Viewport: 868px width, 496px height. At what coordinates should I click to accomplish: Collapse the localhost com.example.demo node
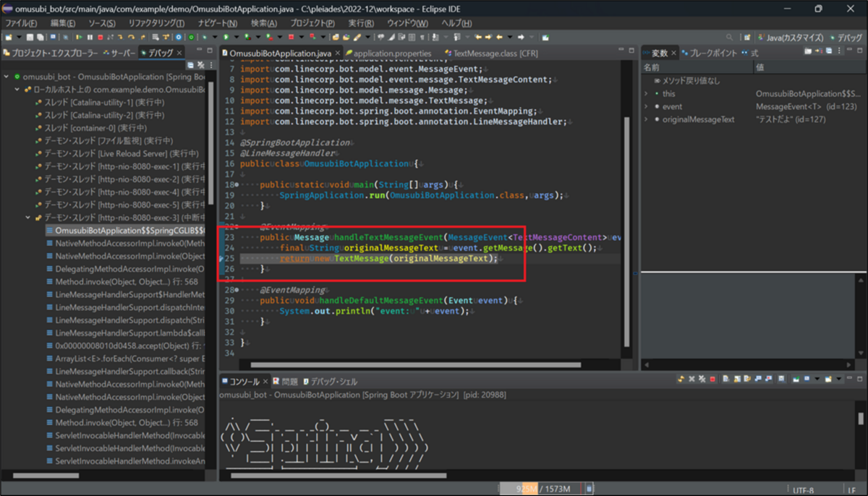point(17,90)
